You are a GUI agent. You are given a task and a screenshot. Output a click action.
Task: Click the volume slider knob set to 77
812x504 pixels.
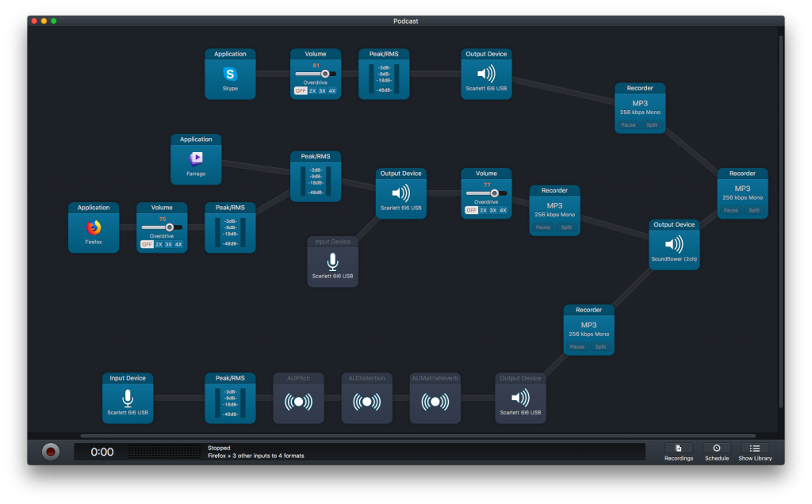click(495, 193)
